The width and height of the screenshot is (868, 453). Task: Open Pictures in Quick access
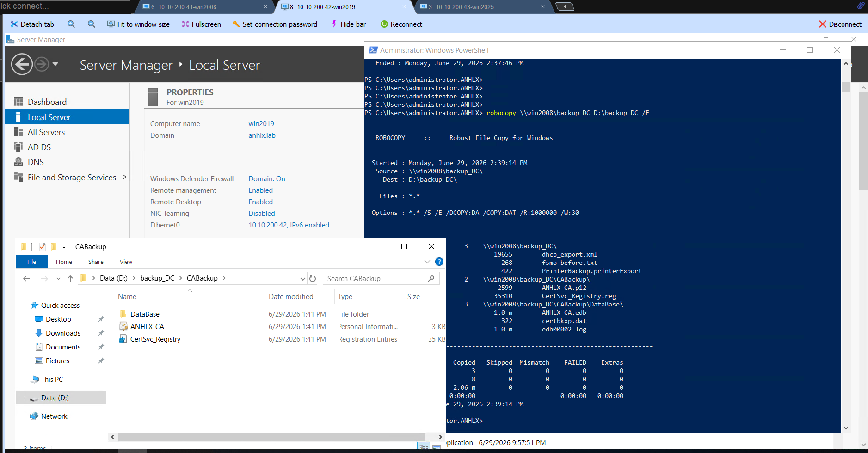[57, 361]
